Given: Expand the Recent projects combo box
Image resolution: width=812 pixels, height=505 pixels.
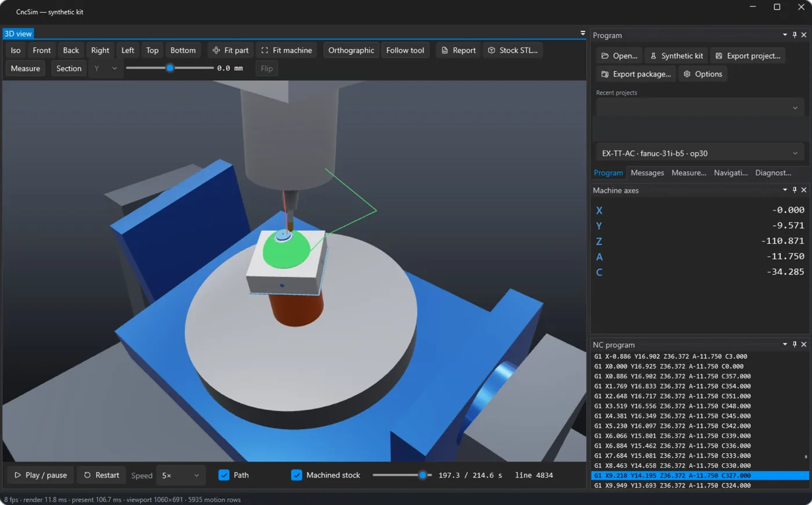Looking at the screenshot, I should click(699, 108).
